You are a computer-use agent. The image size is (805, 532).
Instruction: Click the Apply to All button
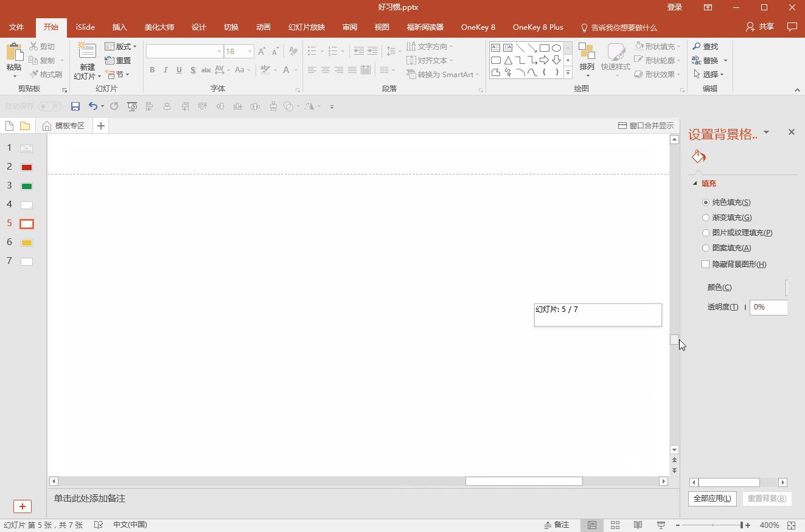click(712, 499)
